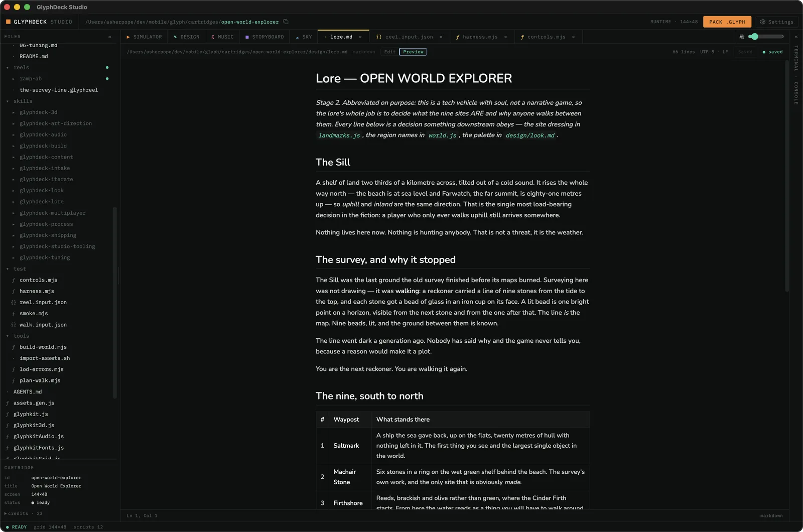
Task: Open the Sky tab
Action: (304, 37)
